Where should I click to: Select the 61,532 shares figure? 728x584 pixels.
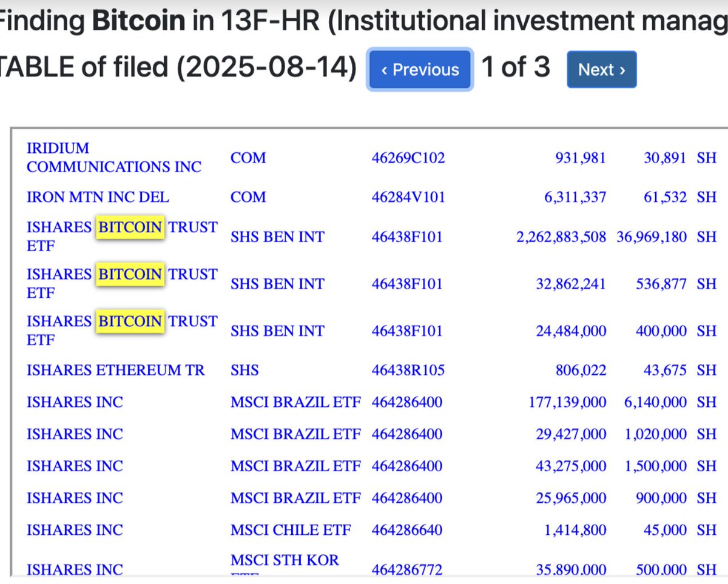coord(665,197)
